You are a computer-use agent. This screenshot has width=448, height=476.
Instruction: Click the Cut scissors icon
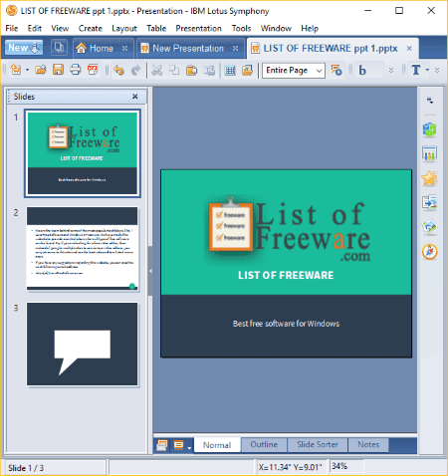(x=157, y=70)
